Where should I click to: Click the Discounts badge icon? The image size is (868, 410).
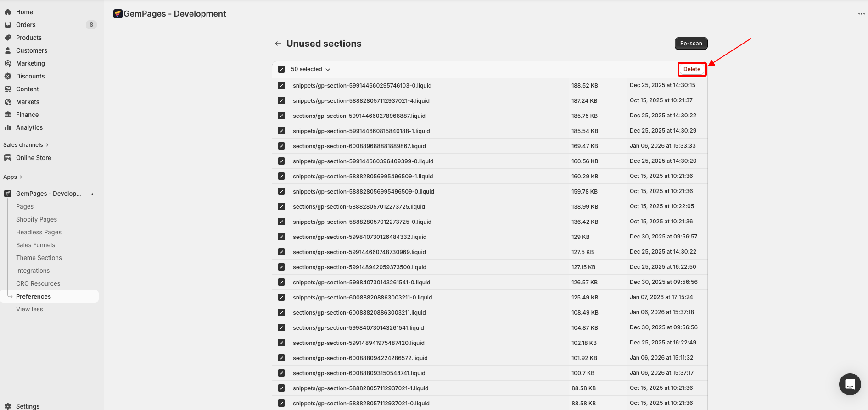[x=8, y=76]
